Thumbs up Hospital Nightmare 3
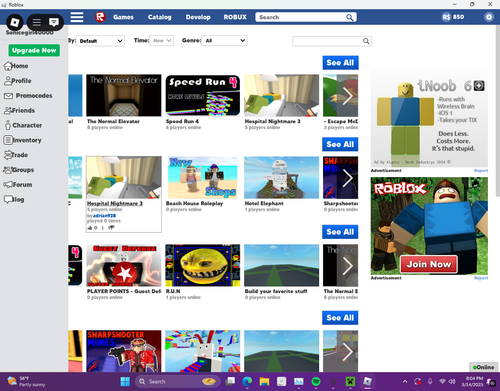The height and width of the screenshot is (391, 500). [x=90, y=228]
